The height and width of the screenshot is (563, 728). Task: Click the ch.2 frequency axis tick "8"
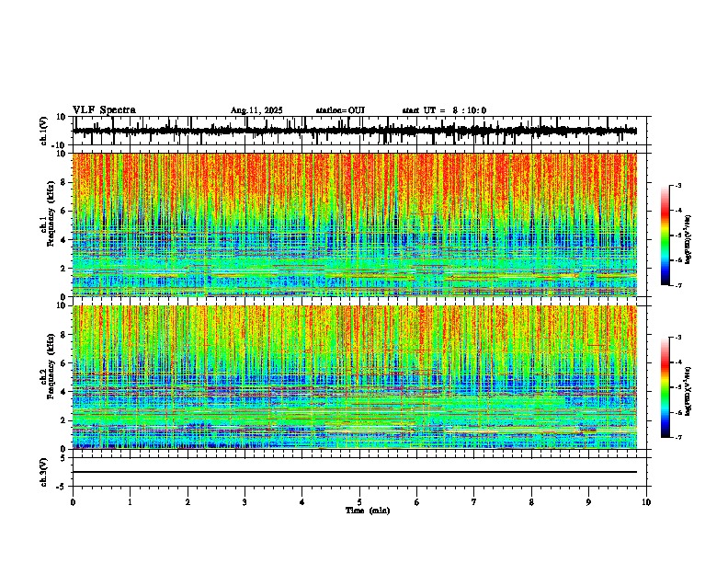pos(64,335)
